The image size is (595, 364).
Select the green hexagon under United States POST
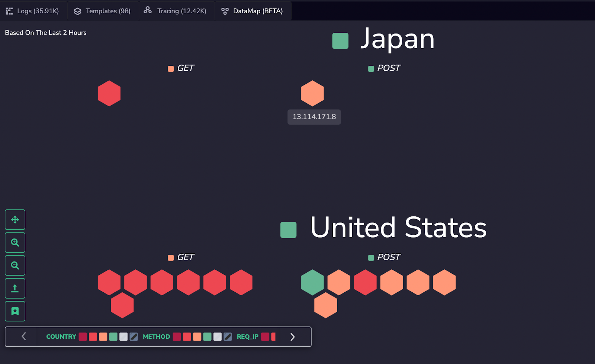click(x=312, y=282)
